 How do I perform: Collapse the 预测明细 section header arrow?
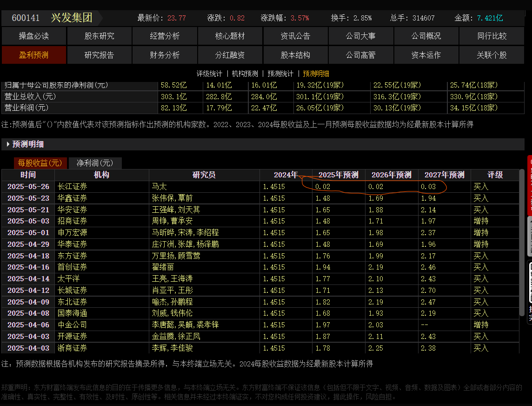[8, 144]
